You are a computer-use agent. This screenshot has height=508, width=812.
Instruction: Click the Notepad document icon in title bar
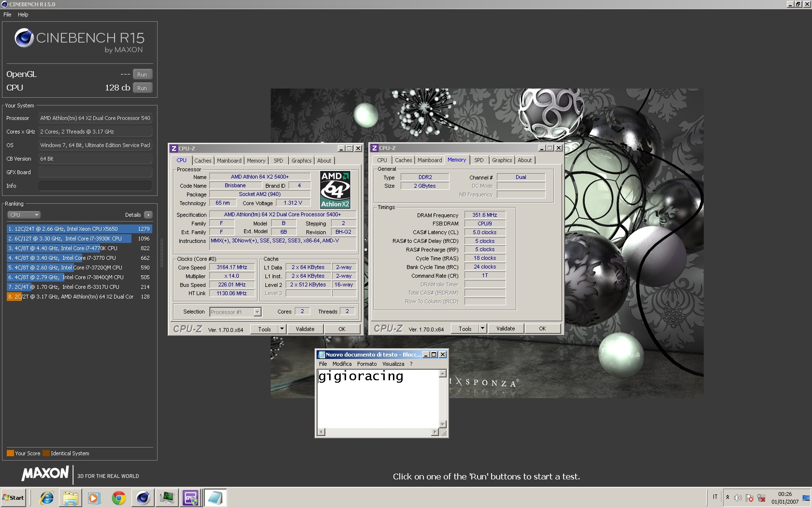pyautogui.click(x=321, y=355)
